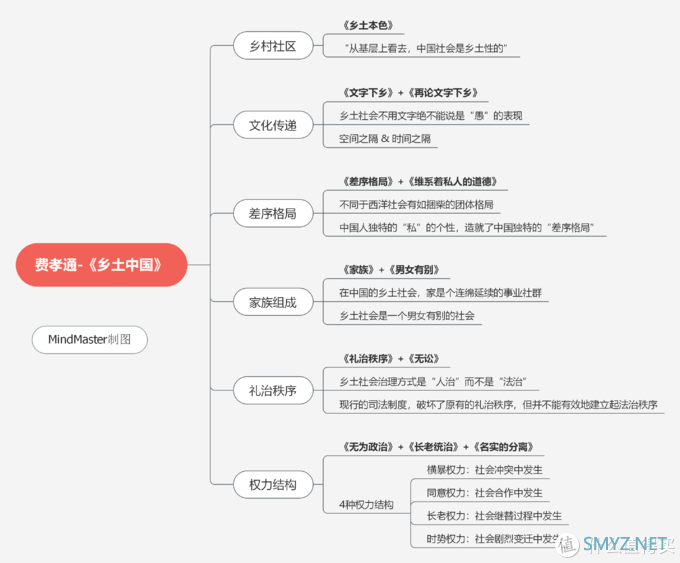Select the MindMaster制图 floating node

tap(90, 340)
